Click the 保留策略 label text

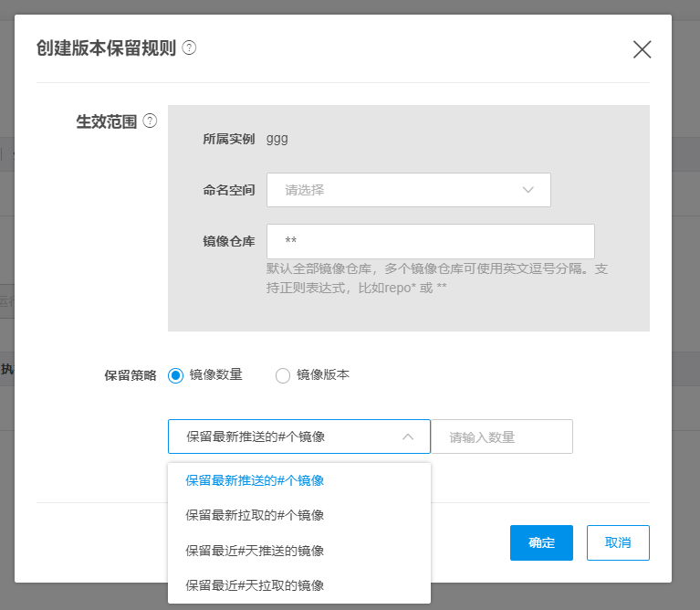[131, 375]
